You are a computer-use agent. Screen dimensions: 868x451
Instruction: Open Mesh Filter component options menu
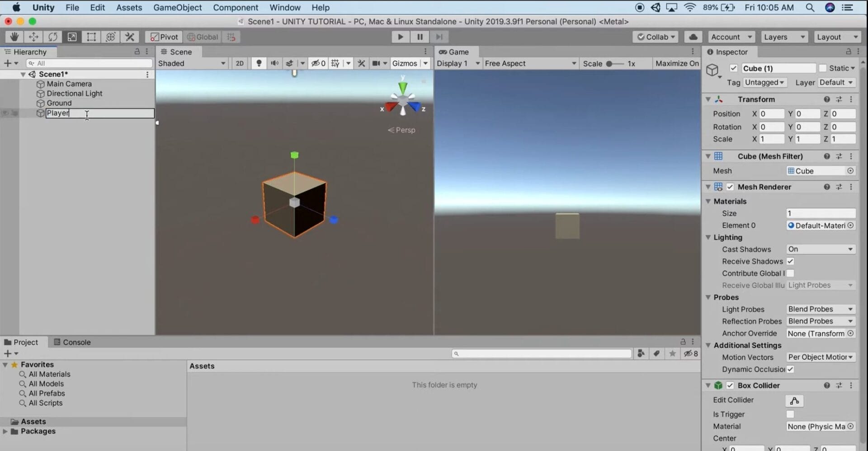coord(851,156)
